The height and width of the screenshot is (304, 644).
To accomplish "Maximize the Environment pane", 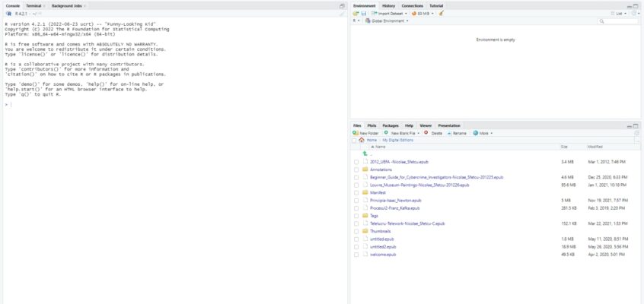I will tap(636, 6).
